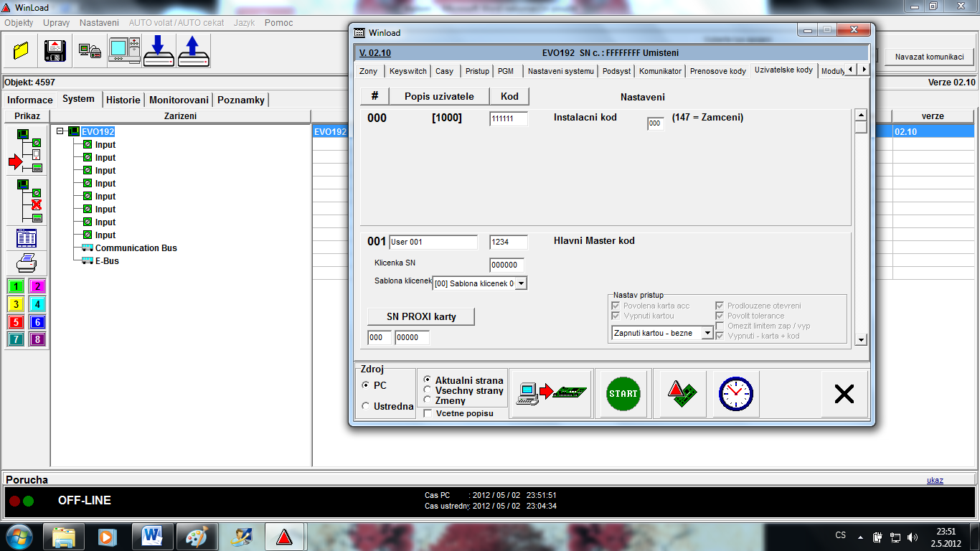Click the monitor and keypad toolbar icon
The height and width of the screenshot is (551, 980).
[x=124, y=50]
